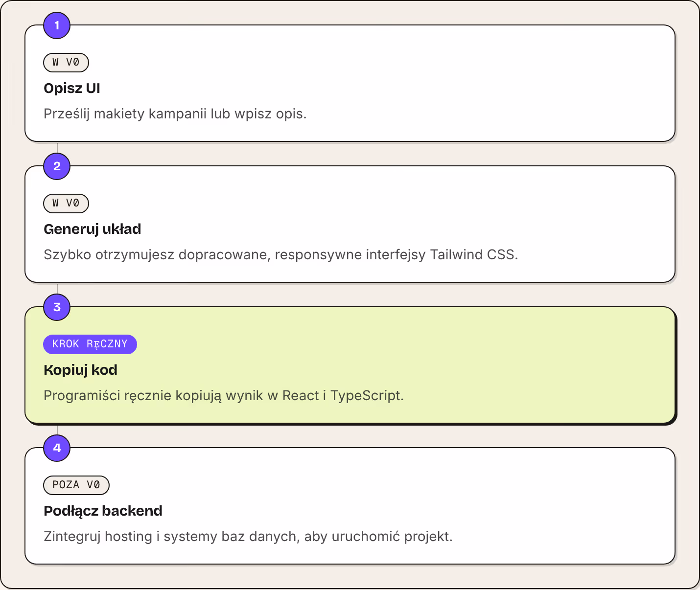Click the "Kopiuj kod" heading

(81, 370)
